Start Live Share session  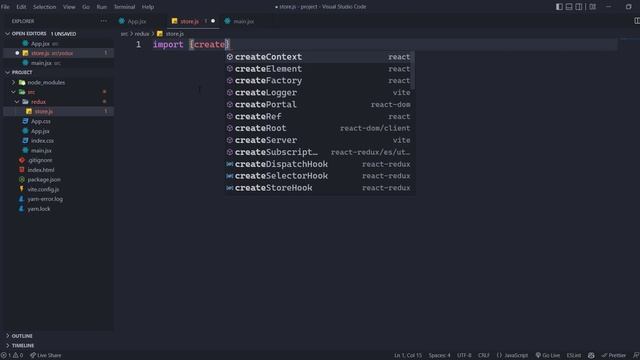click(x=46, y=356)
